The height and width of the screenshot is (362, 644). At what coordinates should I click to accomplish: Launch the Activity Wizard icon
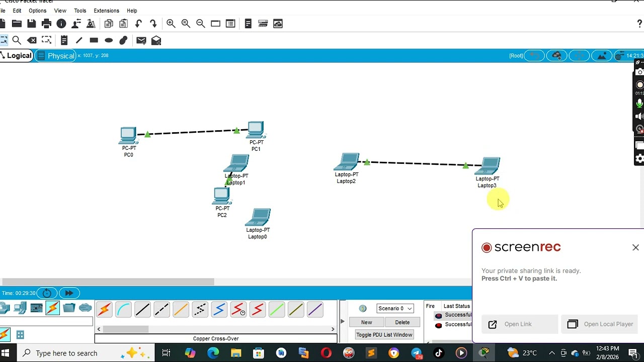pyautogui.click(x=76, y=24)
